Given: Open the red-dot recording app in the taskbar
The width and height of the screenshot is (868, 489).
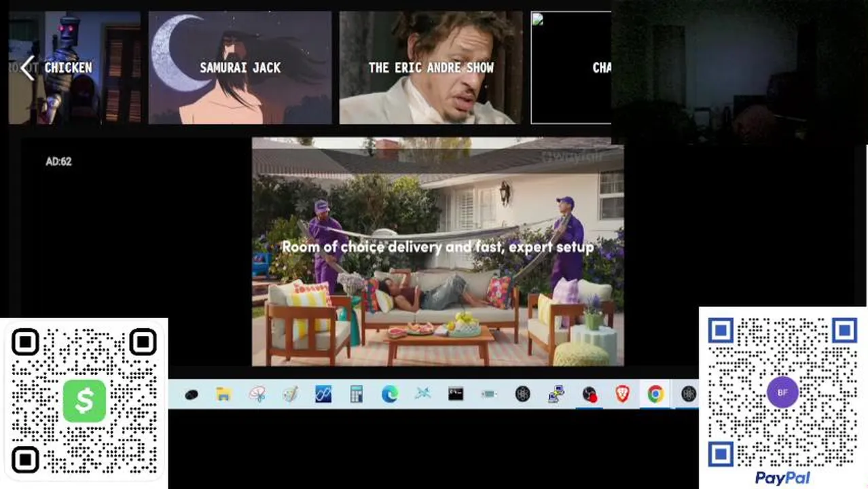Looking at the screenshot, I should point(590,395).
